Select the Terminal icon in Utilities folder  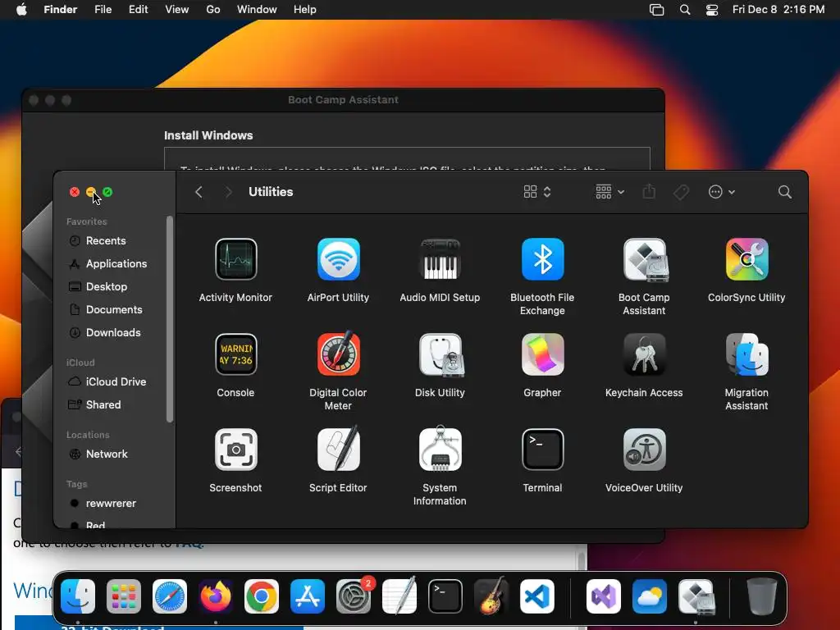point(542,450)
